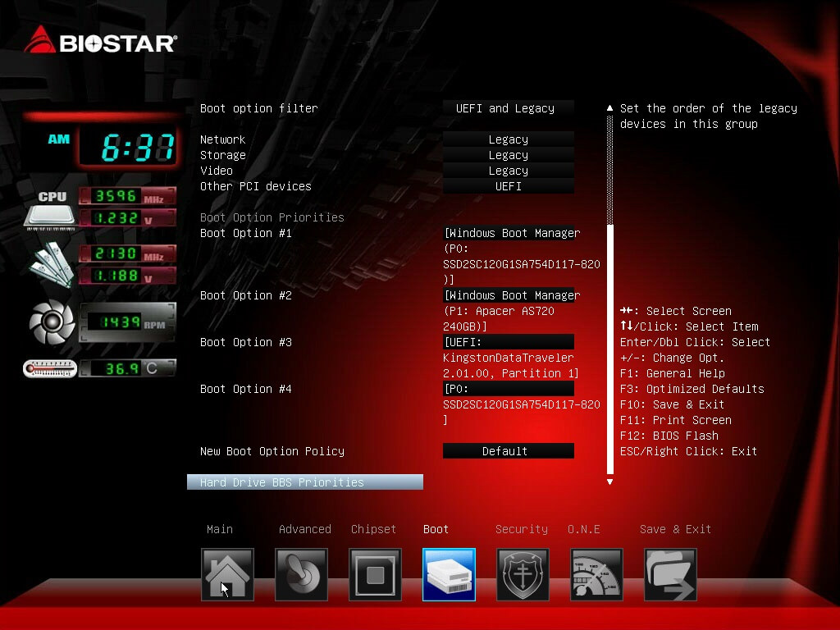Open the Security section shield icon
Screen dimensions: 840x630
pyautogui.click(x=523, y=574)
